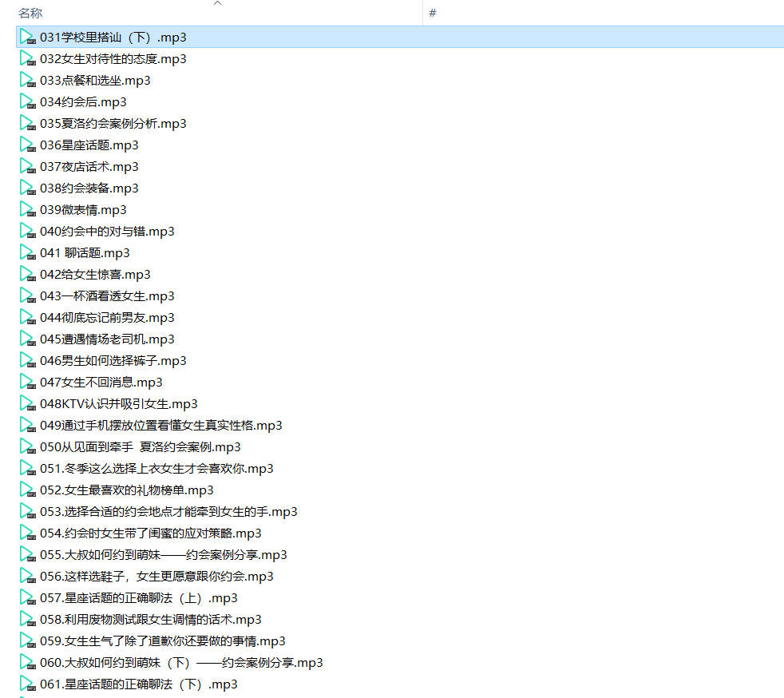Select file name 058.利用废物测试跟女生调情的话术.mp3
This screenshot has height=698, width=784.
pyautogui.click(x=151, y=618)
